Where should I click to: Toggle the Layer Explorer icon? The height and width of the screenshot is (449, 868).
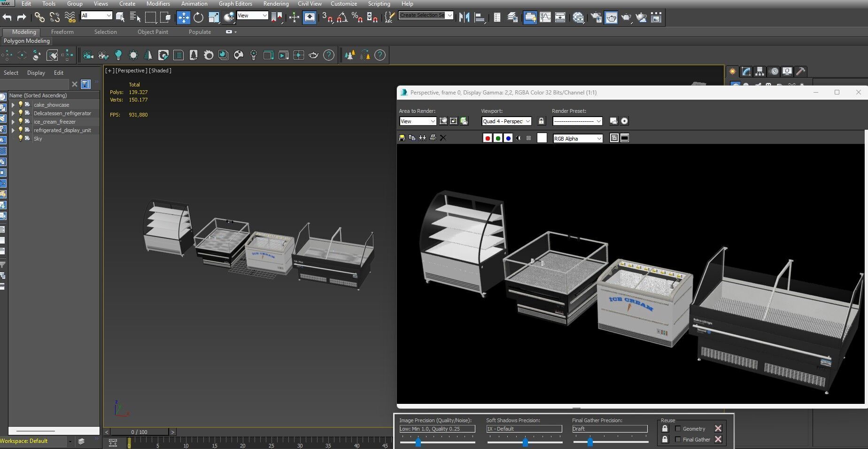coord(512,17)
